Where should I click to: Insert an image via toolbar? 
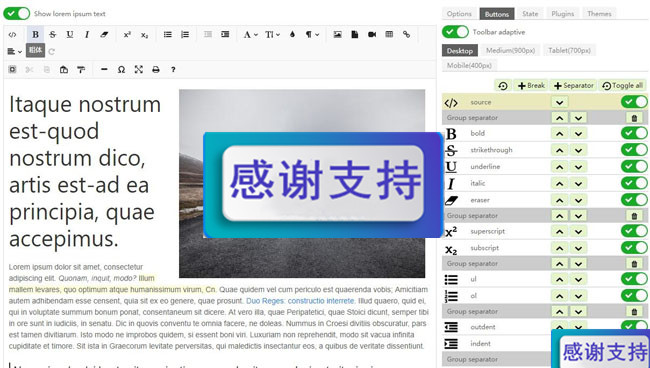pos(337,34)
